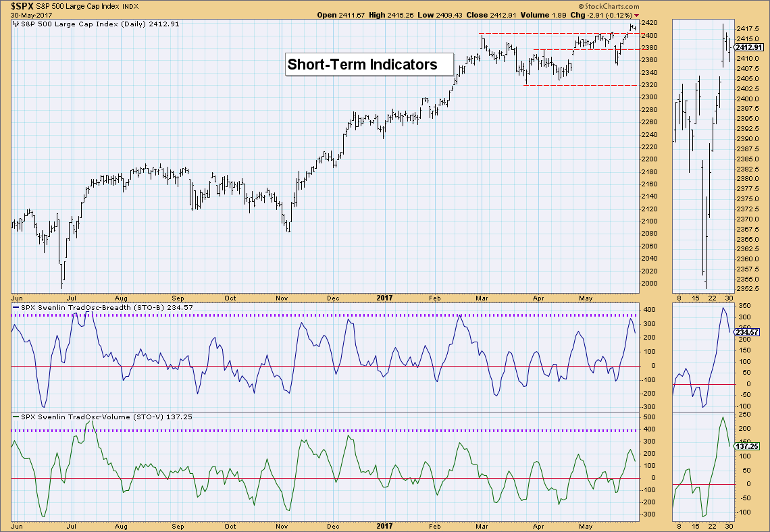The width and height of the screenshot is (770, 532).
Task: Select the red dashed support line
Action: (580, 85)
